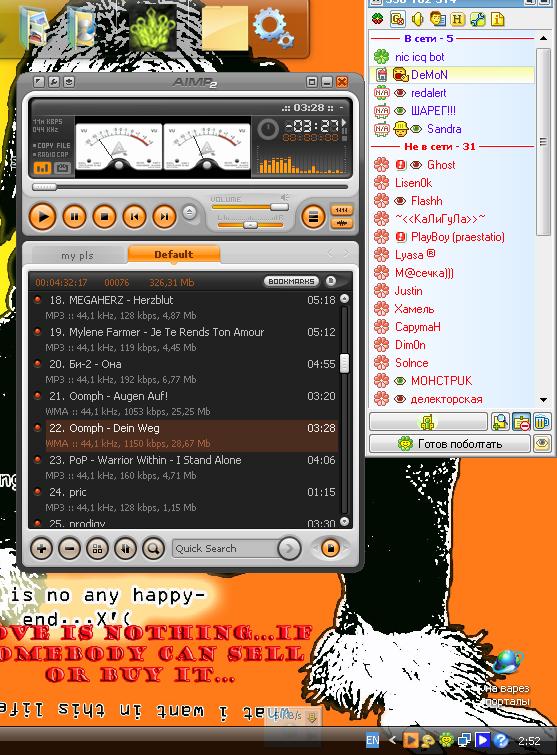Viewport: 557px width, 755px height.
Task: Click the find/add contact icon in ICQ bottom bar
Action: coord(500,422)
